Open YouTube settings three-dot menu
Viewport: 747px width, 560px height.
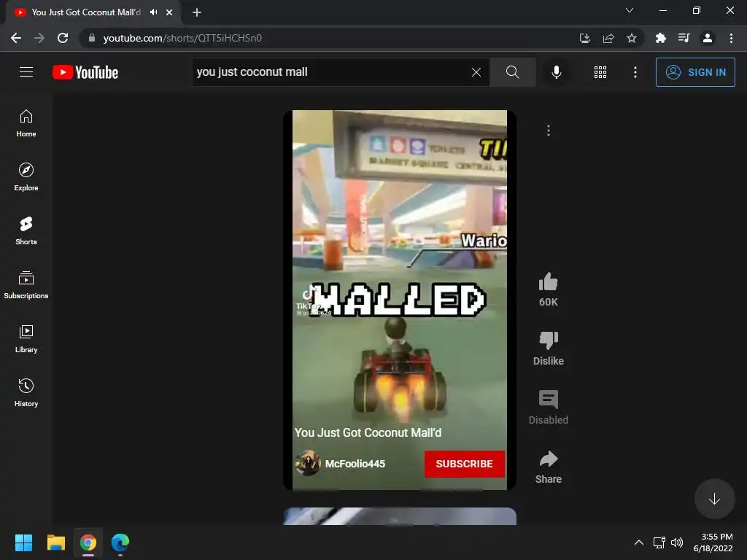pos(635,72)
